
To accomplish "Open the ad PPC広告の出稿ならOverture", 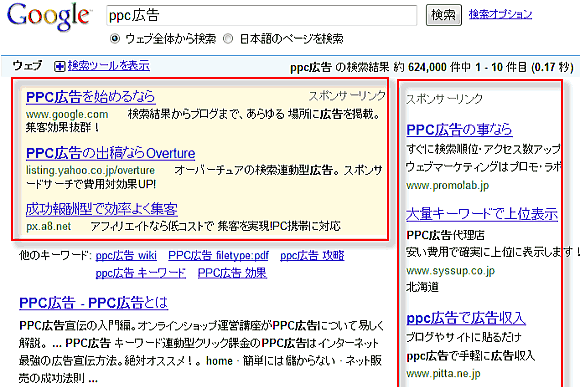I will click(111, 153).
